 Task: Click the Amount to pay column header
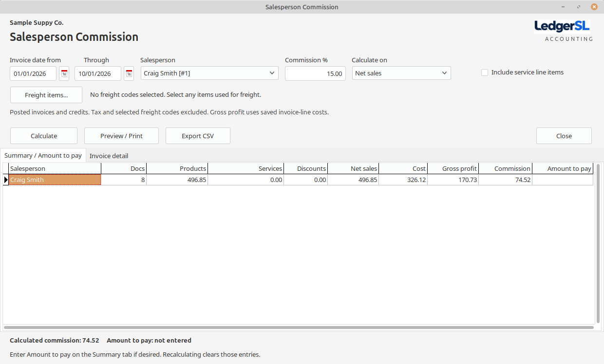563,168
